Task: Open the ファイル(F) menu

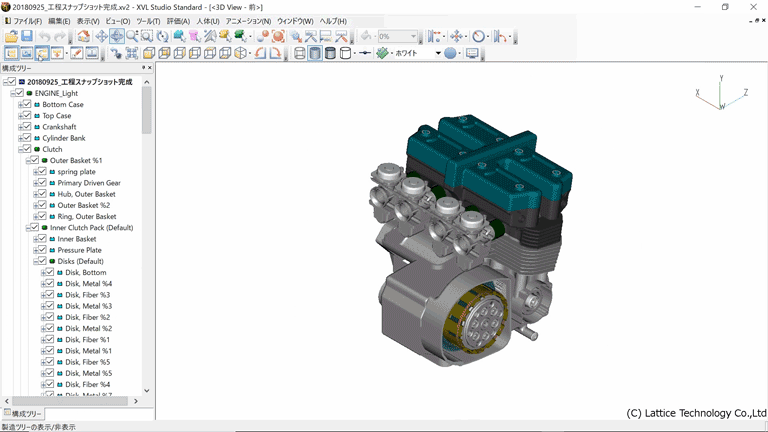Action: pyautogui.click(x=27, y=21)
